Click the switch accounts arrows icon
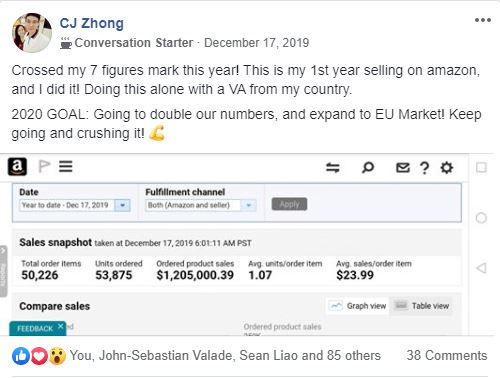Screen dimensions: 500x378 click(333, 167)
